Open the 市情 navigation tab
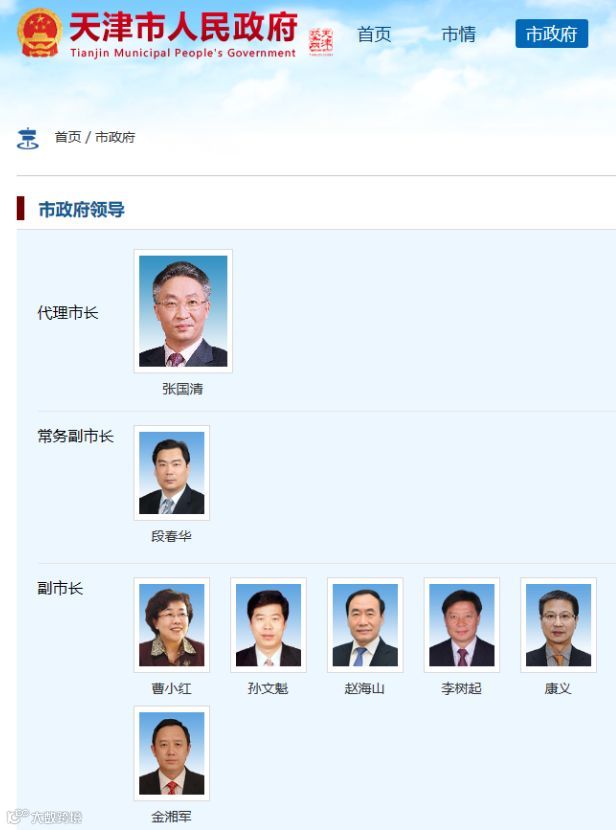 pos(458,34)
